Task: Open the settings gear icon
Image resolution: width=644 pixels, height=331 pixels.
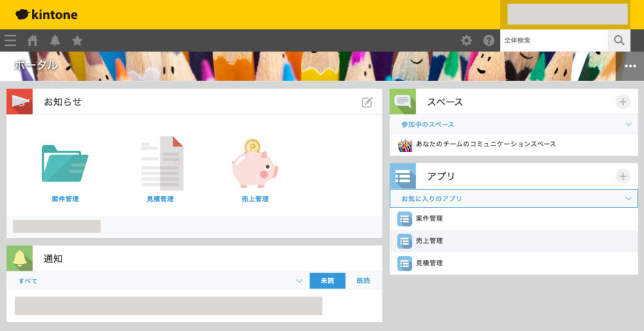Action: click(466, 40)
